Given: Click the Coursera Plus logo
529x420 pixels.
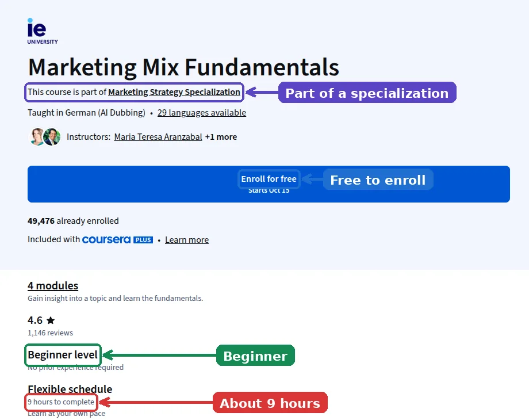Looking at the screenshot, I should [x=117, y=240].
